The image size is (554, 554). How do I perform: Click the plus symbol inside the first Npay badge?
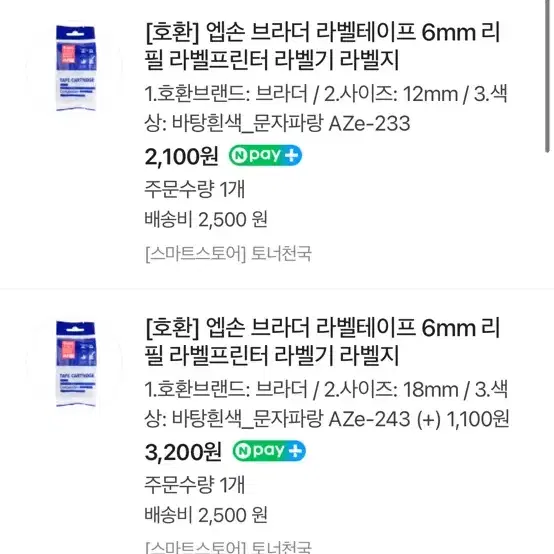pos(292,155)
